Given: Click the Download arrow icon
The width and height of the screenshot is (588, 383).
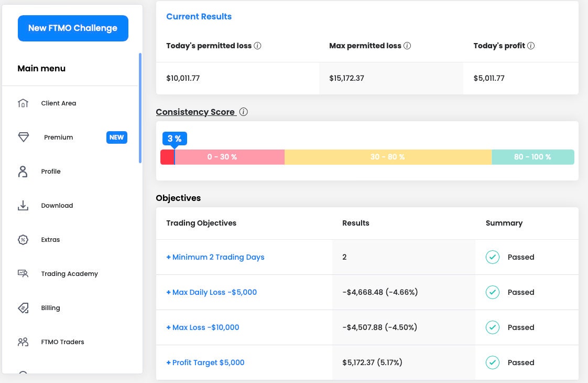Looking at the screenshot, I should 23,205.
